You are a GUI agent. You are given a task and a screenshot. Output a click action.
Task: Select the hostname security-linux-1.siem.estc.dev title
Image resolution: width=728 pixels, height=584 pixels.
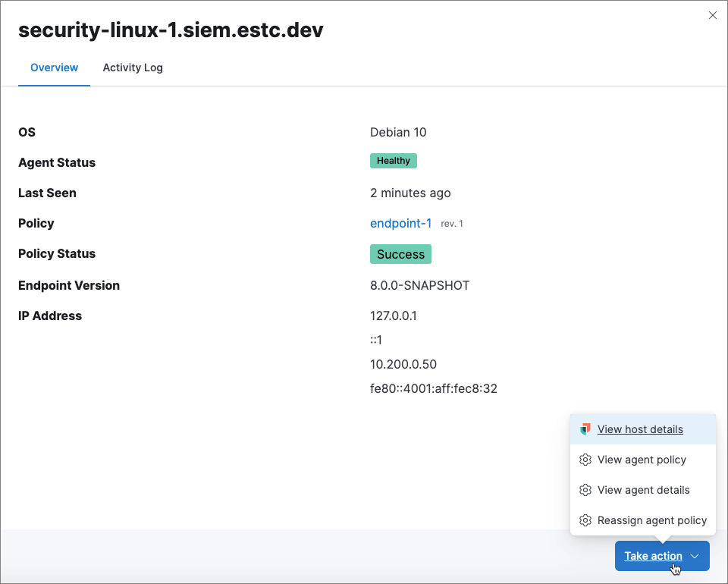(x=171, y=30)
